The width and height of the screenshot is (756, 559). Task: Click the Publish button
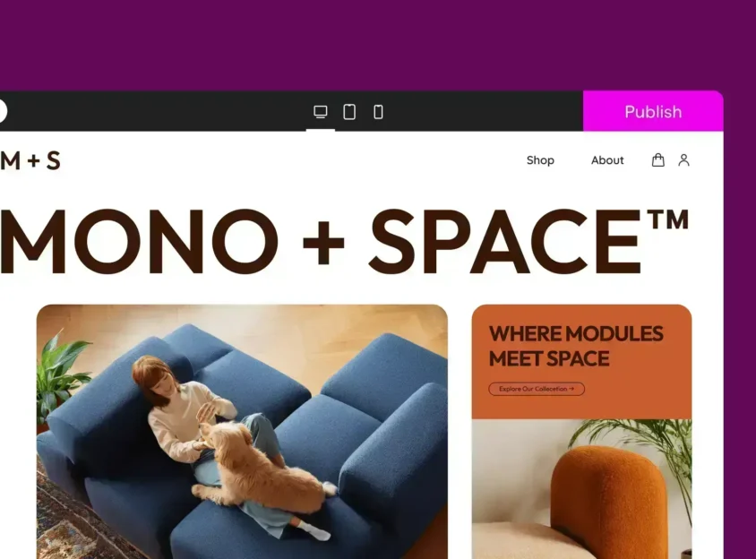[653, 111]
